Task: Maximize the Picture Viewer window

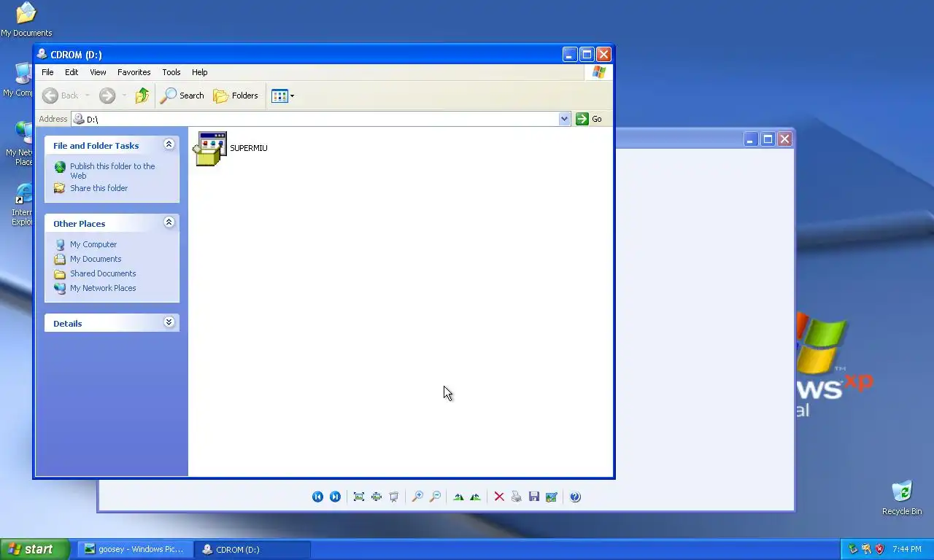Action: click(768, 139)
